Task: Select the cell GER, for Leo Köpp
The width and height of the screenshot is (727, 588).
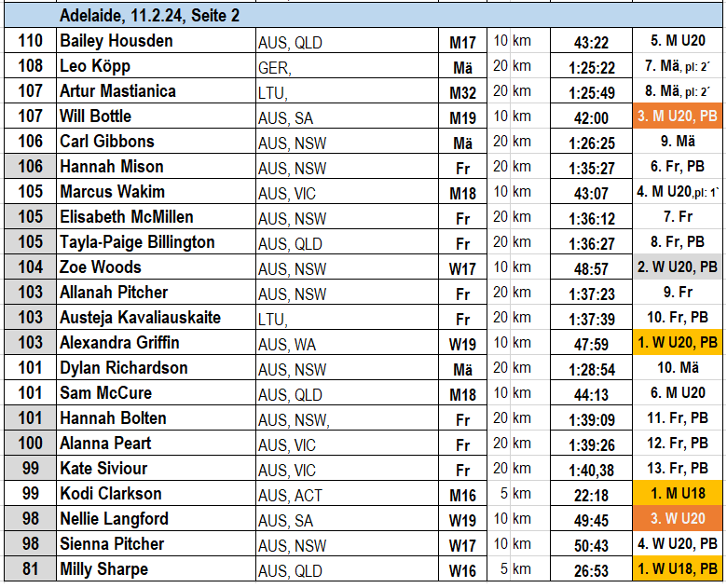Action: (x=347, y=66)
